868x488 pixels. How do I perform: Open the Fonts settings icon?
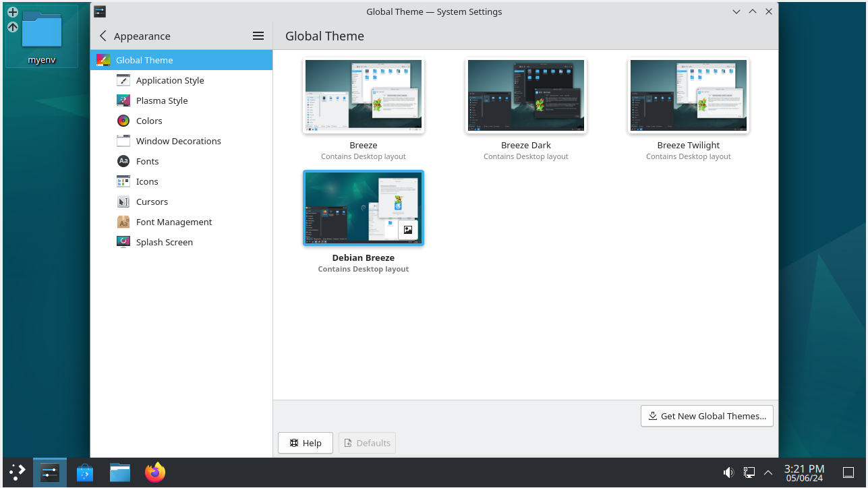[x=123, y=161]
